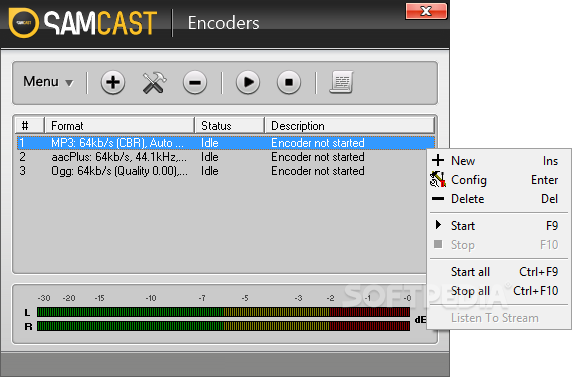Click the L channel level meter
Viewport: 572px width, 377px height.
223,312
